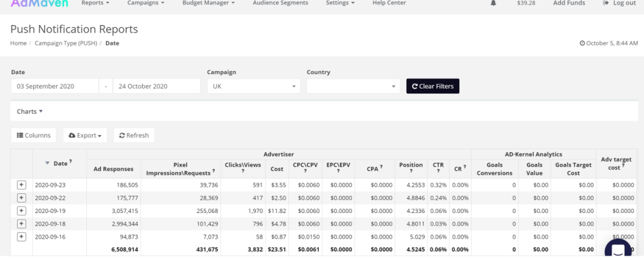Image resolution: width=644 pixels, height=260 pixels.
Task: Log out of the account
Action: pos(619,3)
